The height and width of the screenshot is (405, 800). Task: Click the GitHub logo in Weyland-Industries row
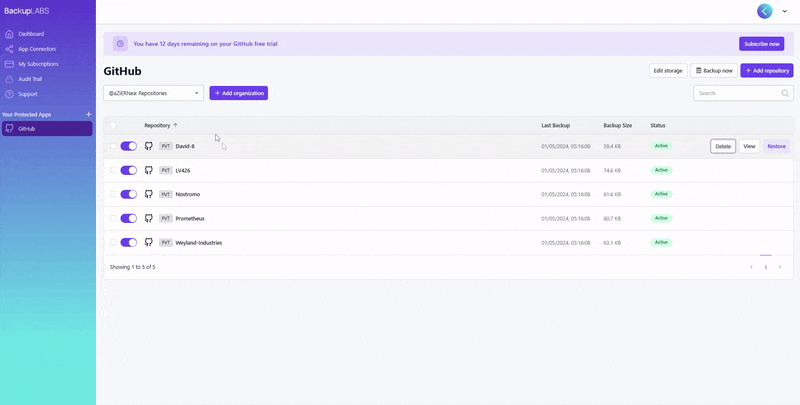click(x=148, y=242)
